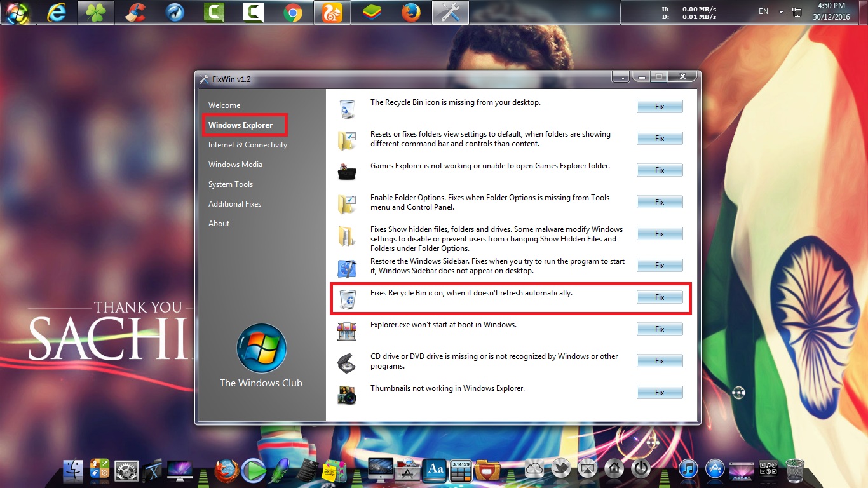Image resolution: width=868 pixels, height=488 pixels.
Task: Open the System Tools section
Action: (x=231, y=184)
